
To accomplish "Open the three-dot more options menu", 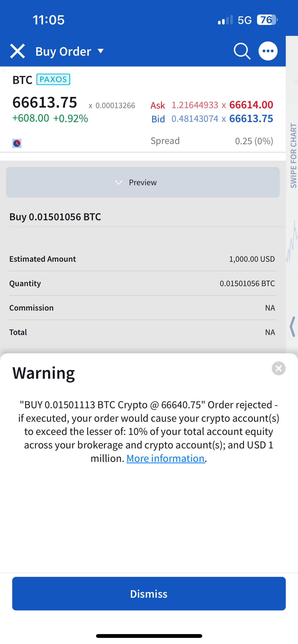I will [x=268, y=51].
